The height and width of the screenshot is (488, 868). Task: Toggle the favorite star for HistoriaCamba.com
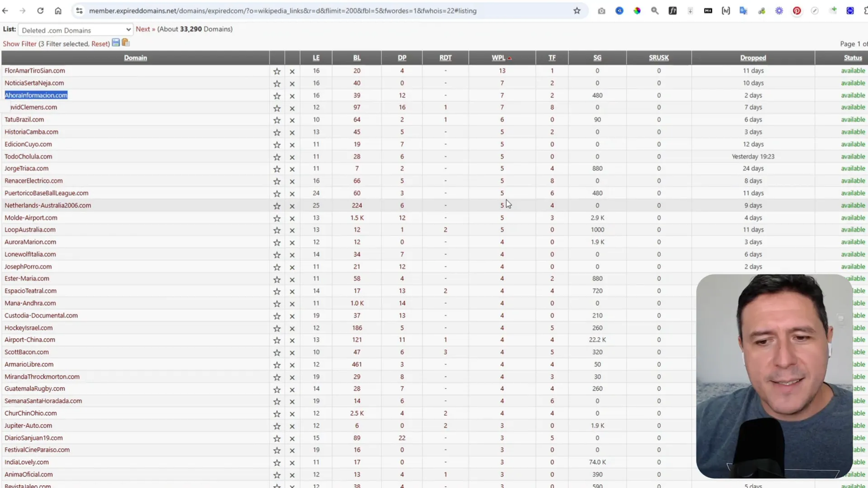[277, 132]
